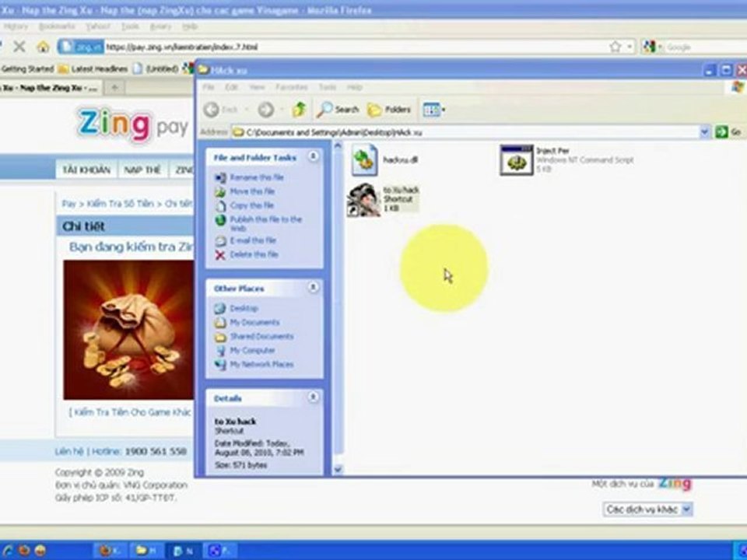The height and width of the screenshot is (560, 747).
Task: Open the Favorites menu in Explorer
Action: [x=292, y=87]
